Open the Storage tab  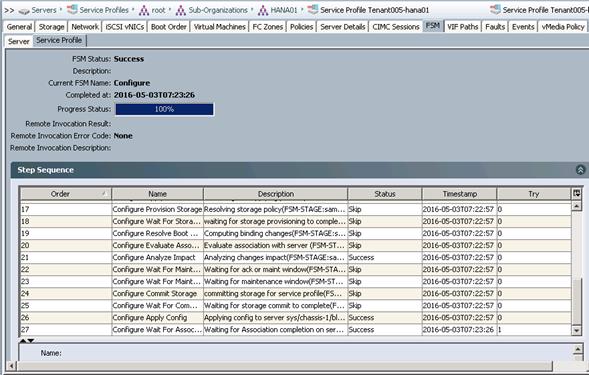(51, 27)
